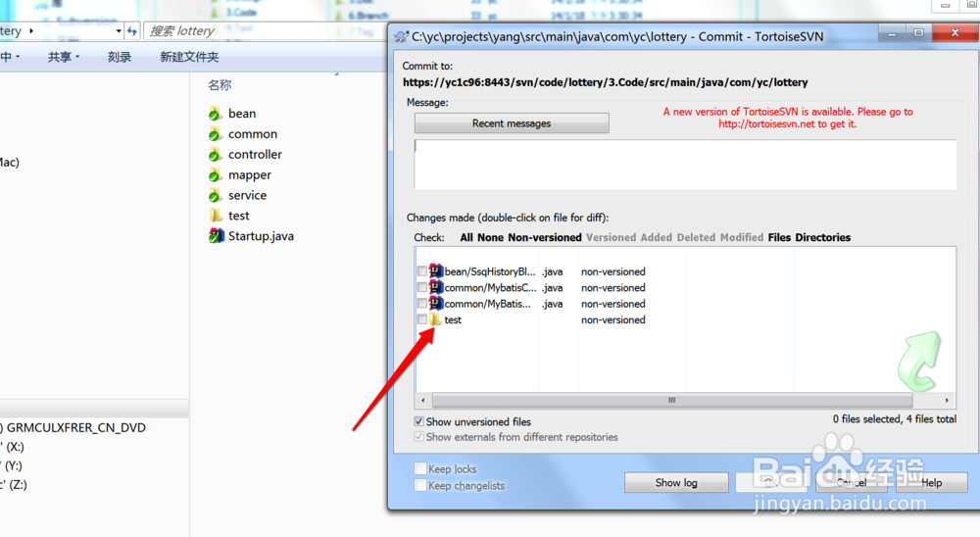Expand the path chevron after 'tery'
Image resolution: width=980 pixels, height=537 pixels.
click(x=31, y=30)
